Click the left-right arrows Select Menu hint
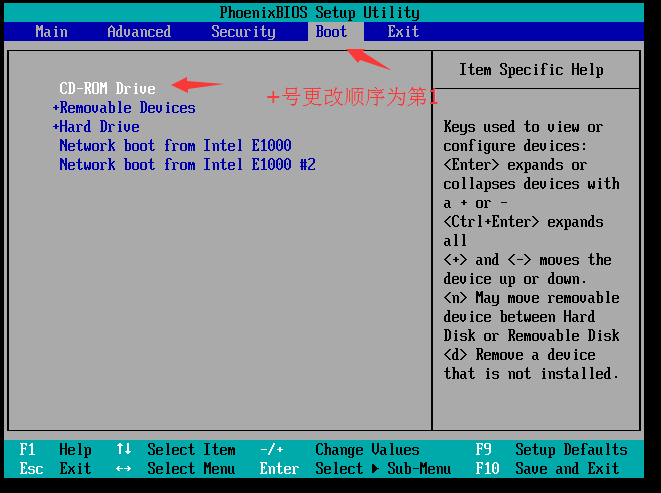This screenshot has height=493, width=661. 176,469
